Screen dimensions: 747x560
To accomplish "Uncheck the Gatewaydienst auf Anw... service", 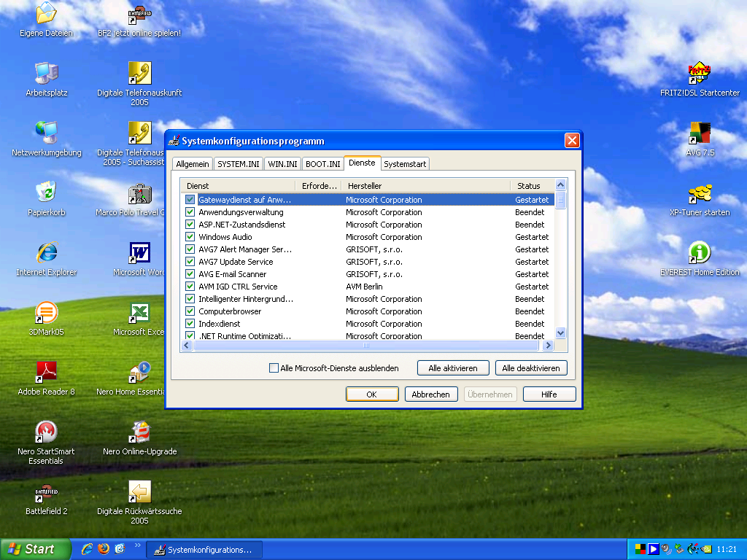I will [190, 200].
